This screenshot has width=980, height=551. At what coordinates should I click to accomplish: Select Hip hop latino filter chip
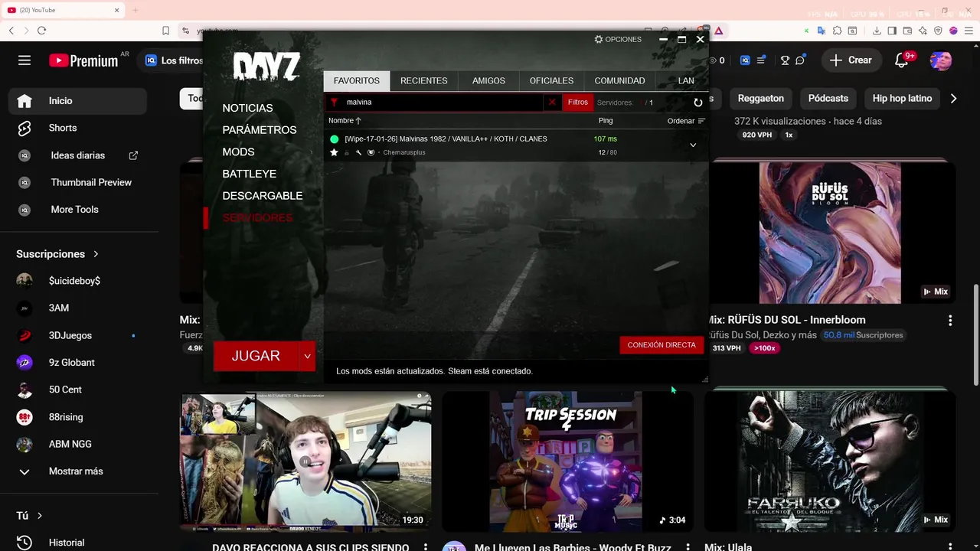coord(902,99)
